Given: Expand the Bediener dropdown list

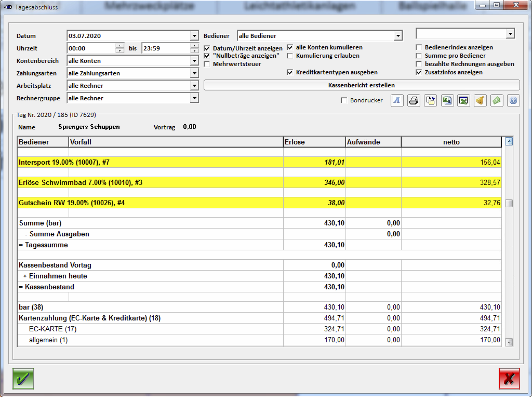Looking at the screenshot, I should (x=398, y=36).
